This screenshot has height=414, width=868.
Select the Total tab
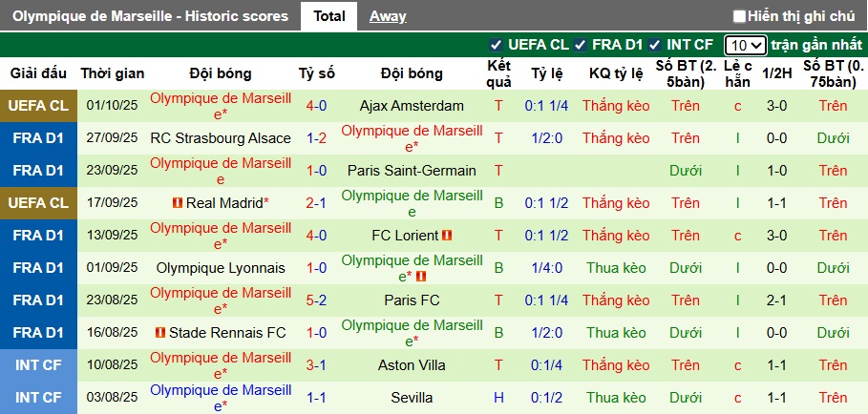(328, 16)
